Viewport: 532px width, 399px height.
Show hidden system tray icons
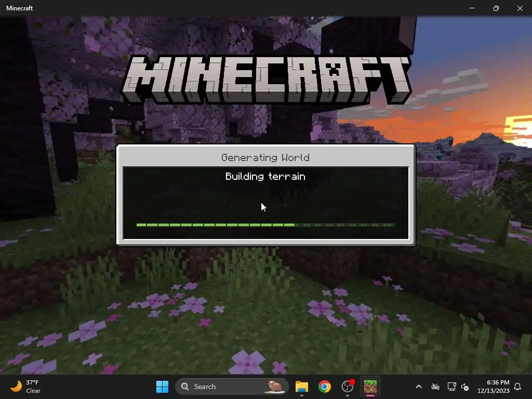tap(419, 387)
